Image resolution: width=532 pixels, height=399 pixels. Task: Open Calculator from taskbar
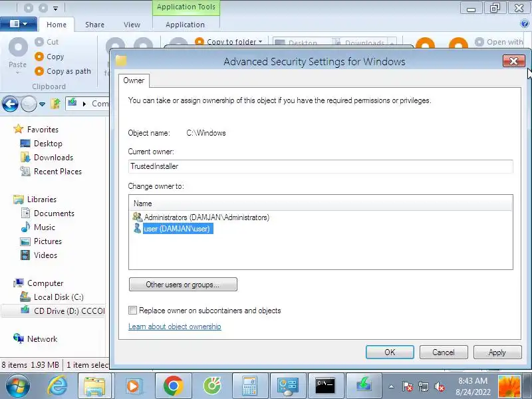tap(250, 386)
